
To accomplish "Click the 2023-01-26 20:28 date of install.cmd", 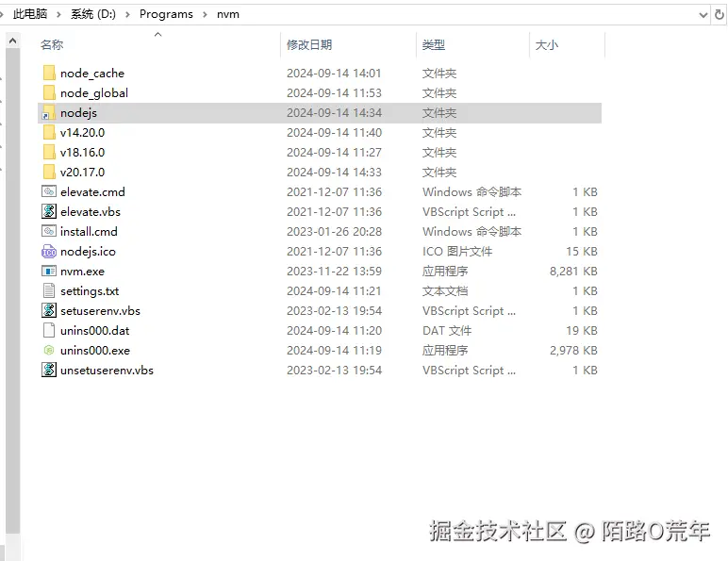I will point(334,232).
